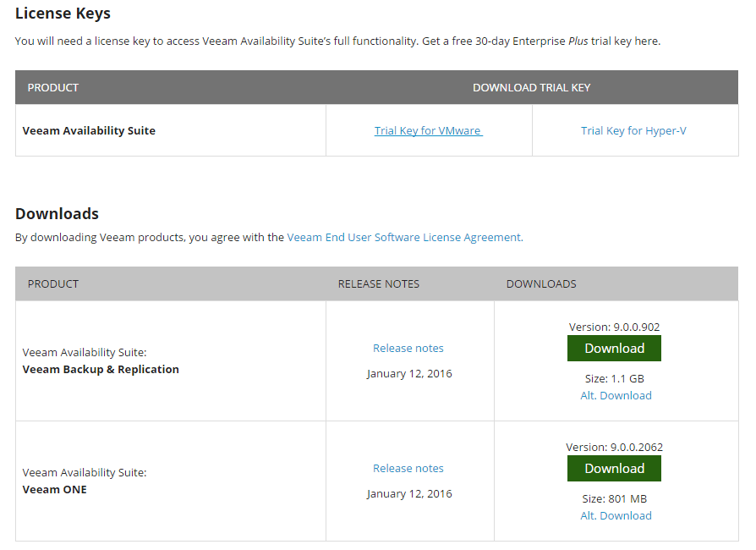Viewport: 756px width, 550px height.
Task: Open the Trial Key for VMware link
Action: point(428,131)
